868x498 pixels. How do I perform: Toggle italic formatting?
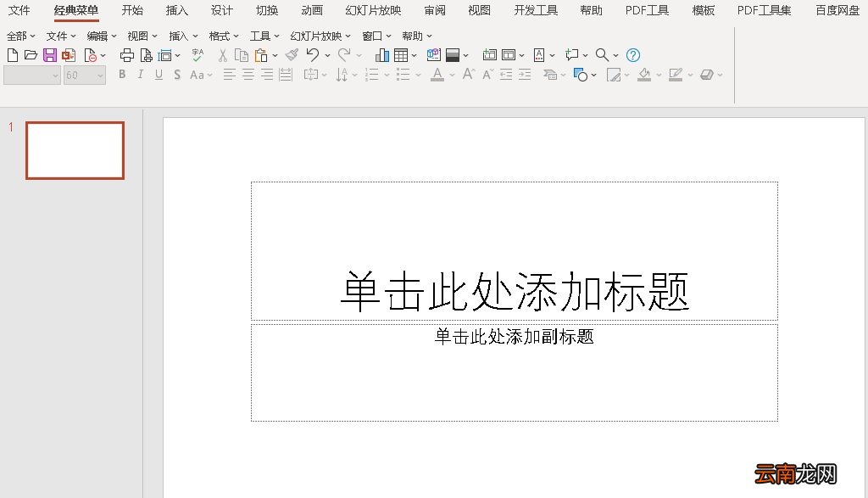click(140, 75)
